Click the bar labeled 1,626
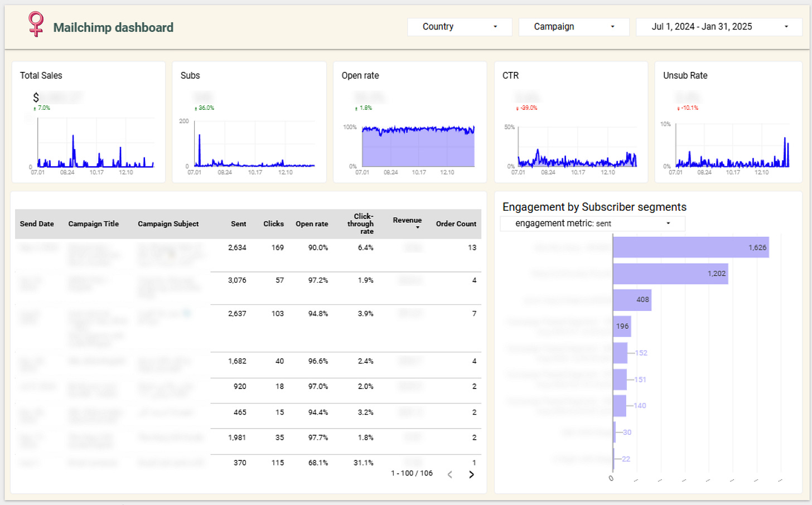Viewport: 812px width, 505px height. pos(691,247)
